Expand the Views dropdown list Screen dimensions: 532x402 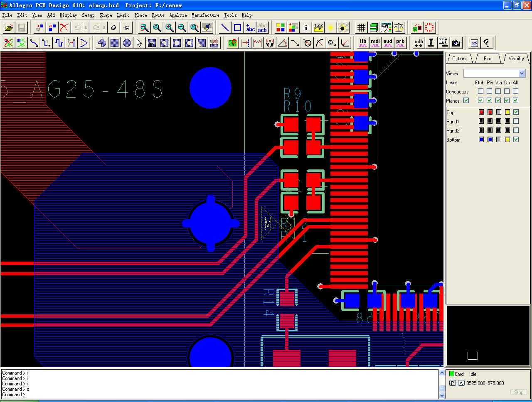(x=522, y=74)
